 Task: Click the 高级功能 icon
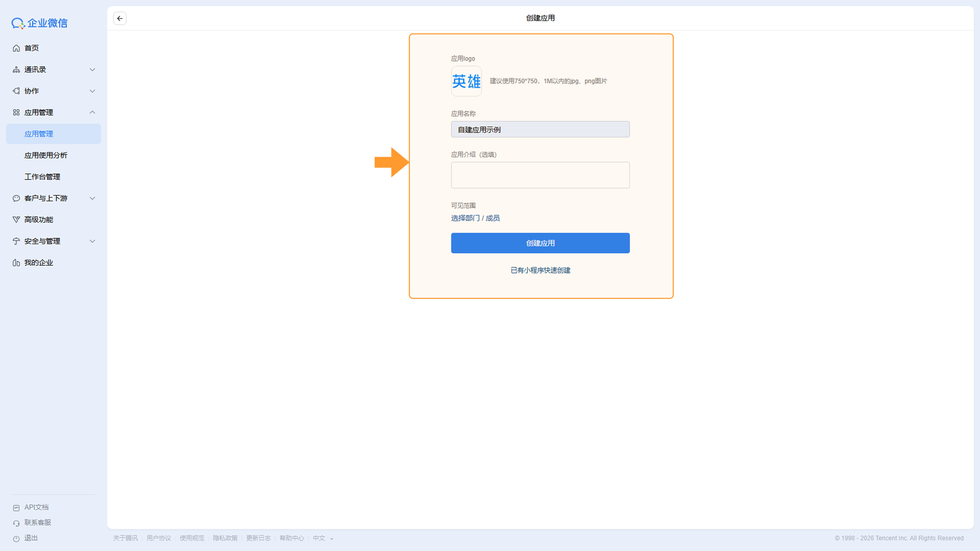tap(16, 220)
